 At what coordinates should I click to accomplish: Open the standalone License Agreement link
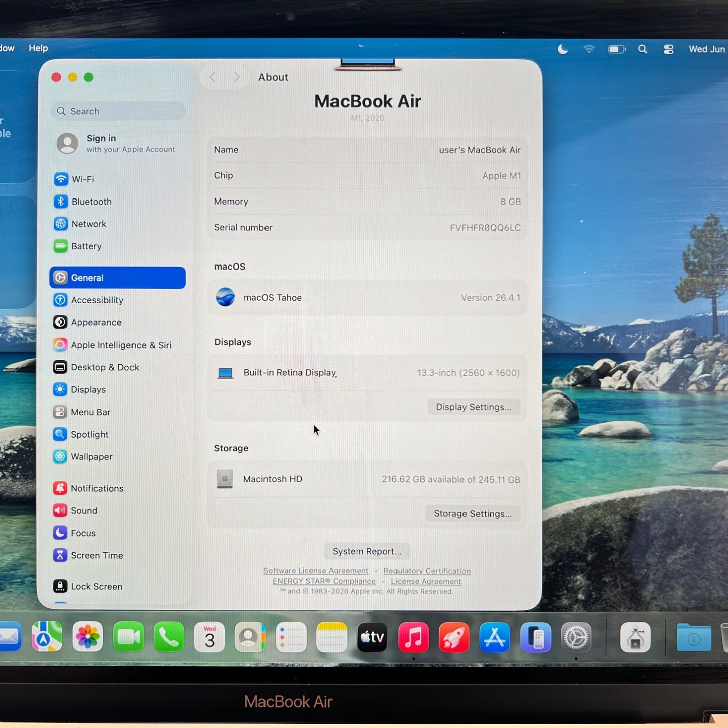(x=426, y=581)
